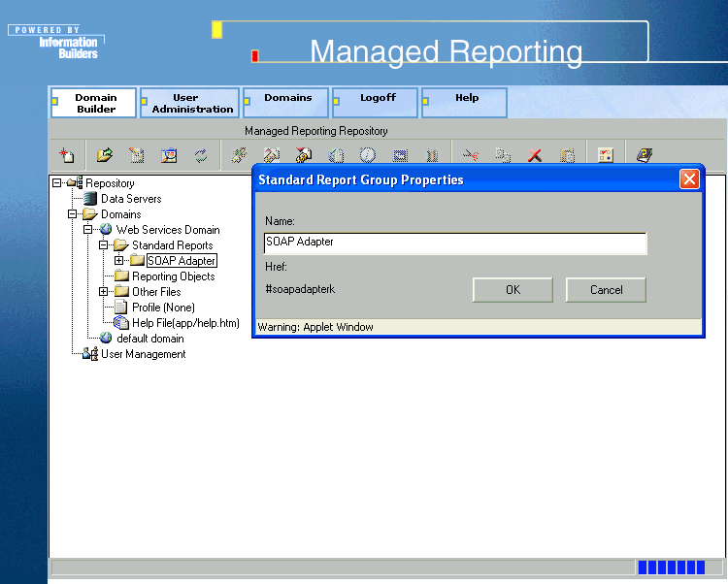
Task: Click the greyed Copy pages toolbar icon
Action: coord(503,155)
